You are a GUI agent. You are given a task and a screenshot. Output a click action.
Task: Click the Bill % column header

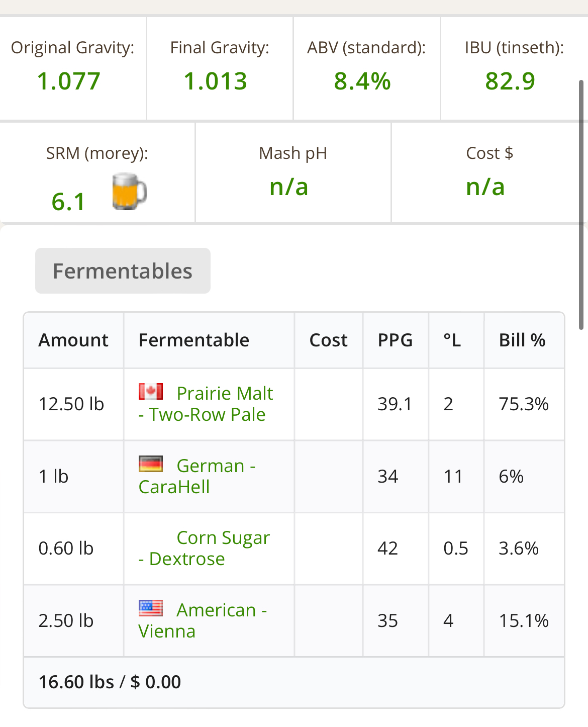522,340
